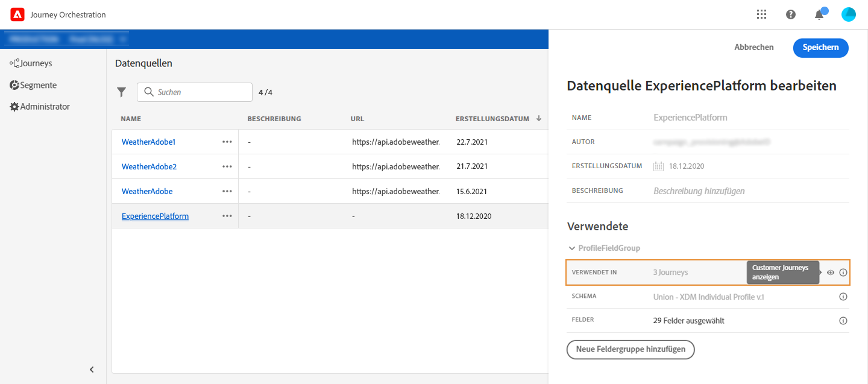Open the WeatherAdobe data source
Viewport: 868px width, 384px height.
[147, 191]
